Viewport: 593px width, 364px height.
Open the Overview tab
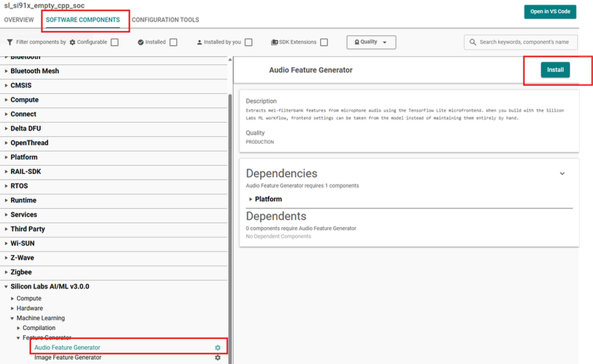pyautogui.click(x=19, y=20)
